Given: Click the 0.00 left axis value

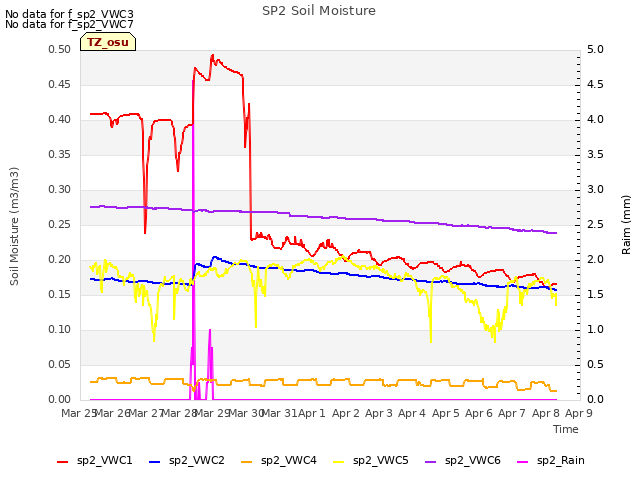Looking at the screenshot, I should [x=60, y=400].
